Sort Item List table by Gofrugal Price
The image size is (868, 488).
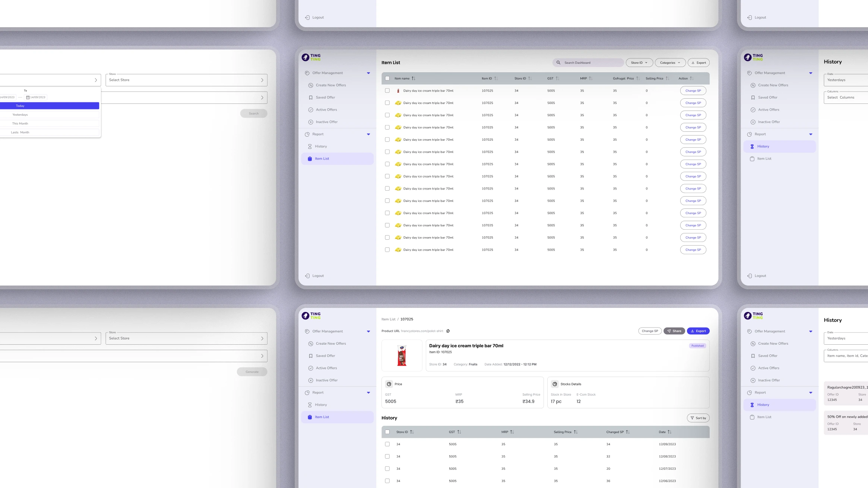click(x=638, y=79)
